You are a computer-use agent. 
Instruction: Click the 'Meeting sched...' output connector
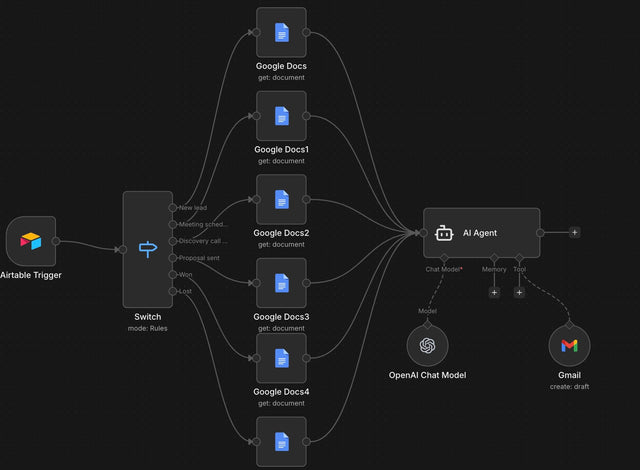[173, 224]
